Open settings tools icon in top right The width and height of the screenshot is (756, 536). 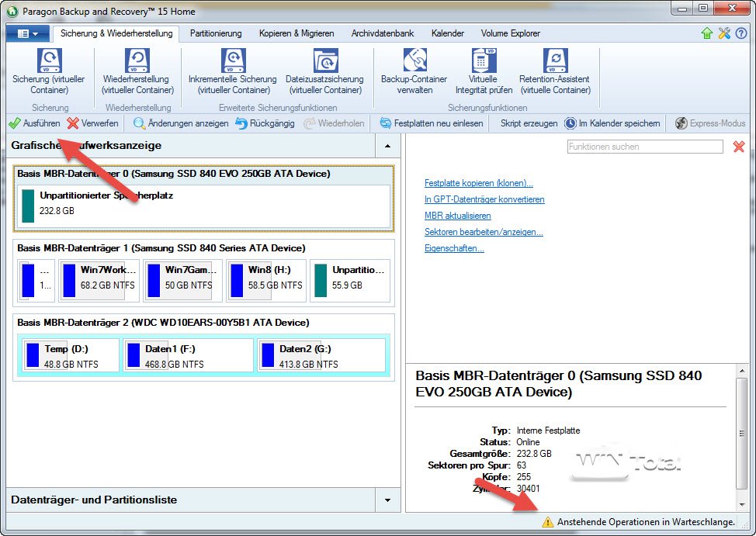(x=724, y=33)
